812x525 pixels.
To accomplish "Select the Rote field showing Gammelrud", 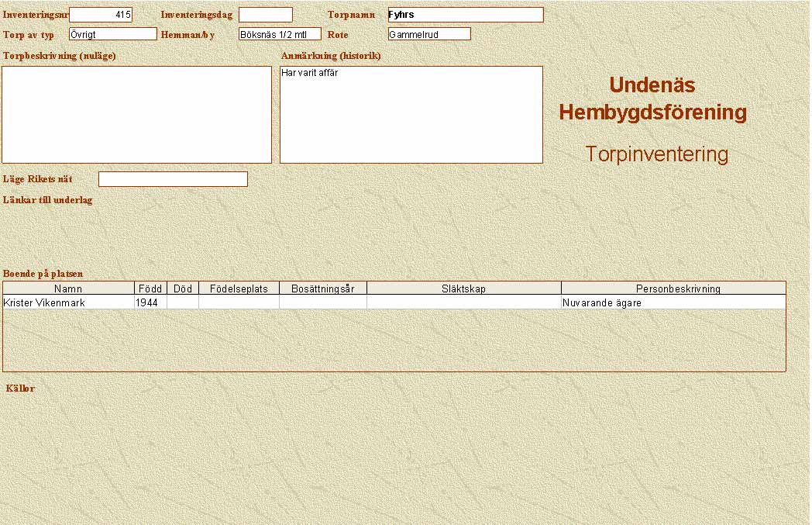I will 429,34.
